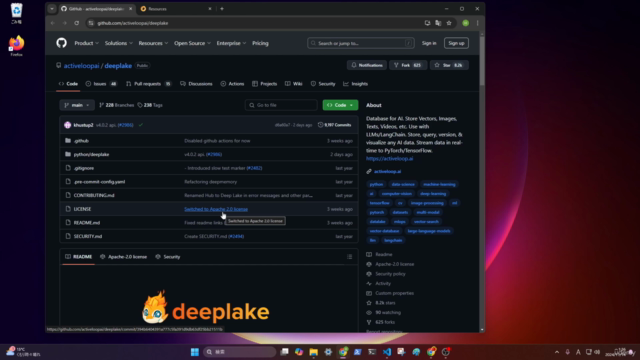Click the green profile avatar in toolbar

pos(465,23)
